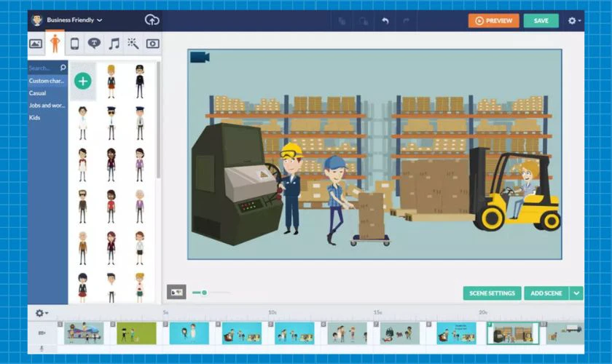Screen dimensions: 612x364
Task: Open the Props phone tab
Action: tap(74, 43)
